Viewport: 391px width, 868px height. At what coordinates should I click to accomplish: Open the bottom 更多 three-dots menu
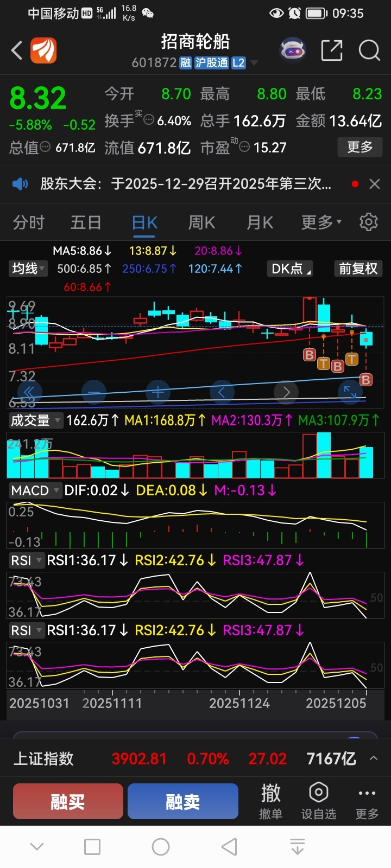pyautogui.click(x=367, y=801)
